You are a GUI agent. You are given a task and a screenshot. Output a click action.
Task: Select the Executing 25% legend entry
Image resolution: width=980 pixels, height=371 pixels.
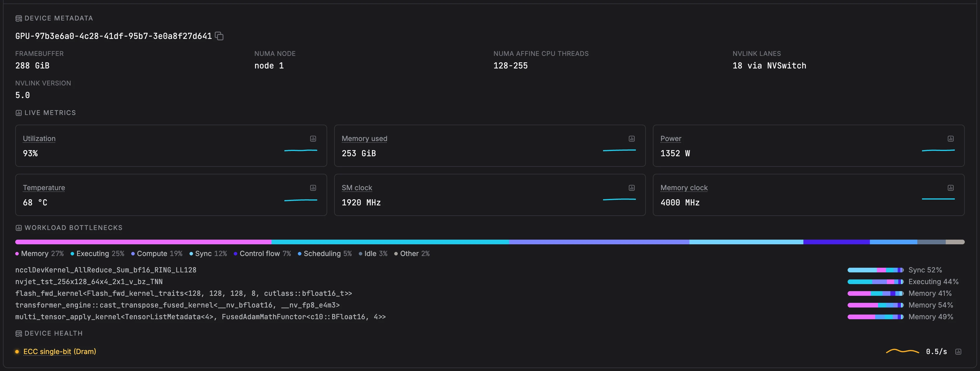[x=98, y=254]
